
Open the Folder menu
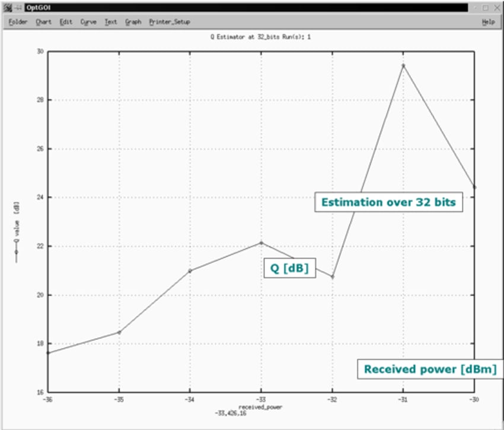point(18,22)
